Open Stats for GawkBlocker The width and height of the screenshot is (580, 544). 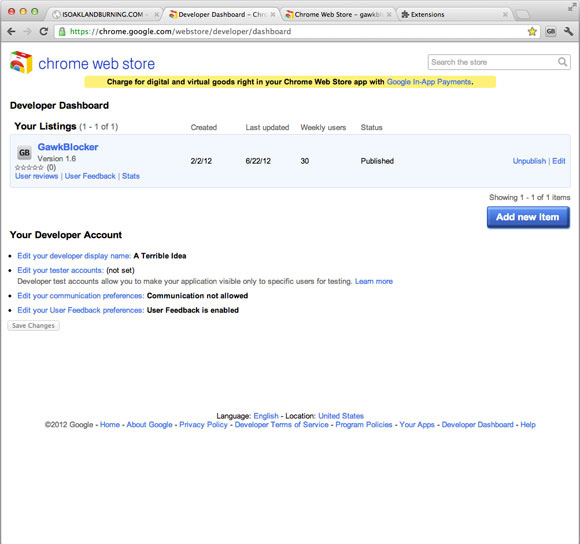click(131, 176)
